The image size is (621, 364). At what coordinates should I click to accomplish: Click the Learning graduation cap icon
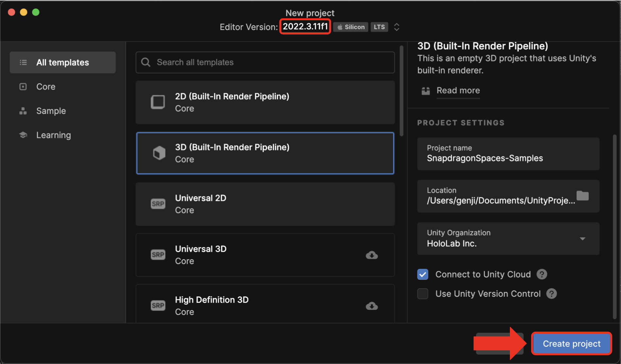click(x=23, y=135)
